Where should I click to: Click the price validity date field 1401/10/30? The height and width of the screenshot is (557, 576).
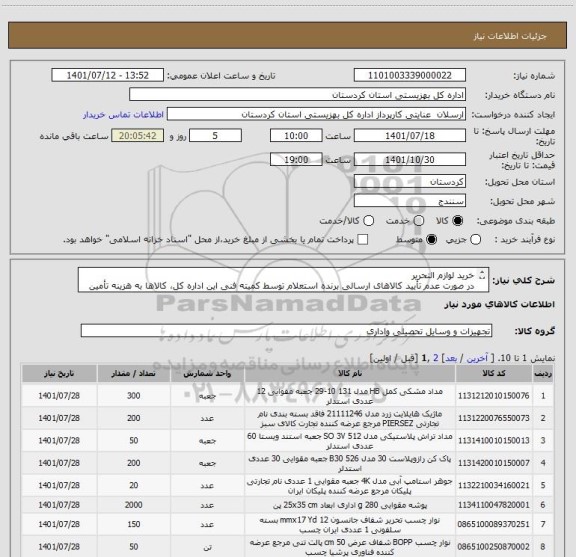pyautogui.click(x=410, y=159)
